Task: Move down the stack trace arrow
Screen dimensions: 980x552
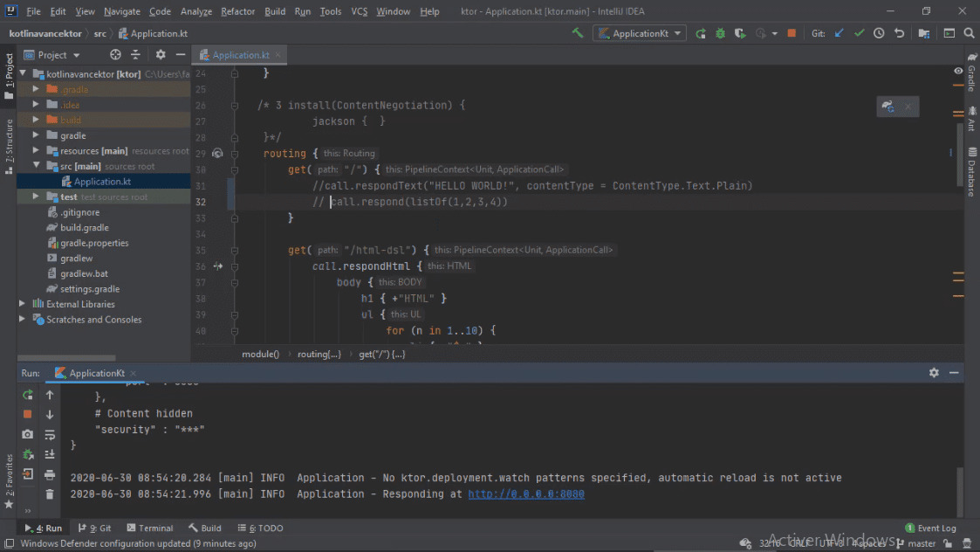Action: click(x=50, y=414)
